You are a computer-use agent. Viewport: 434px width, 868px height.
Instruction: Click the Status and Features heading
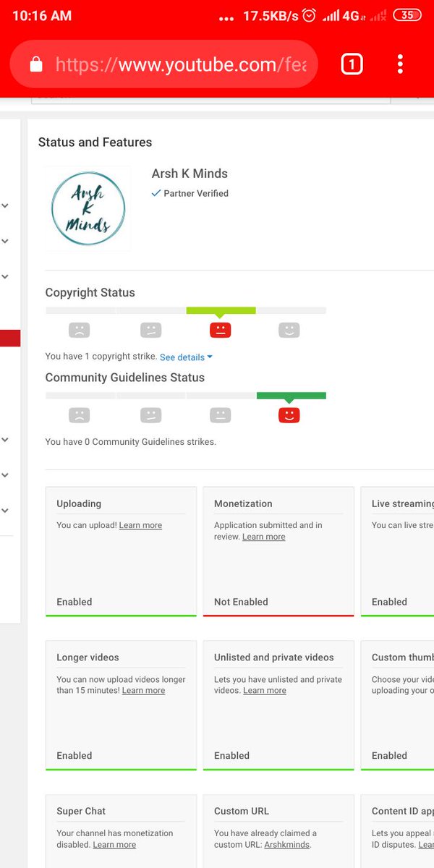pyautogui.click(x=95, y=142)
